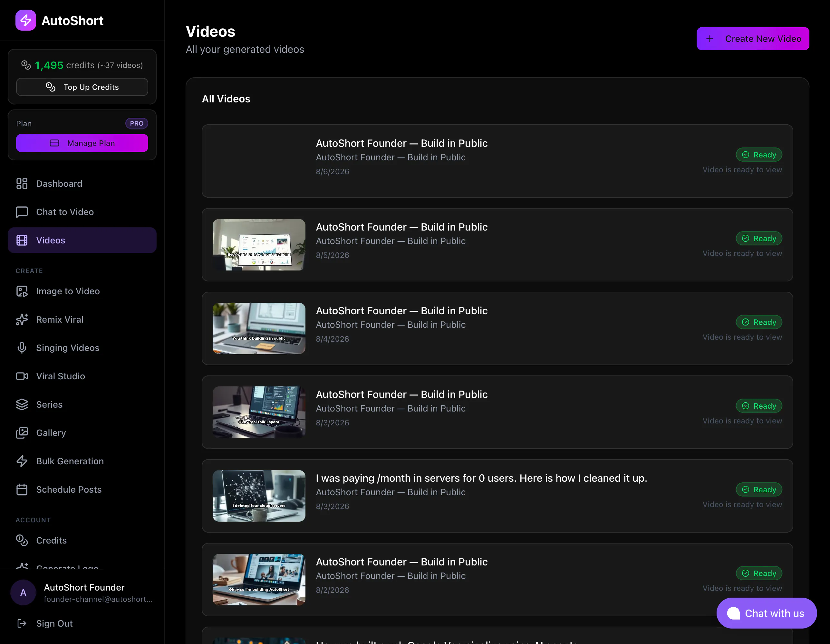The height and width of the screenshot is (644, 830).
Task: Open 'I was paying /month in servers' video title
Action: point(481,478)
